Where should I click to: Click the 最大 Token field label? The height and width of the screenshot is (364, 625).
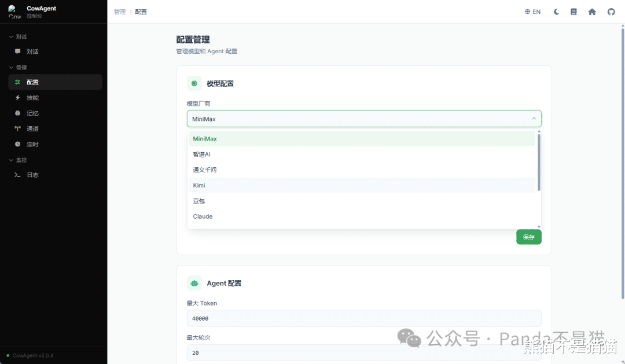coord(202,303)
